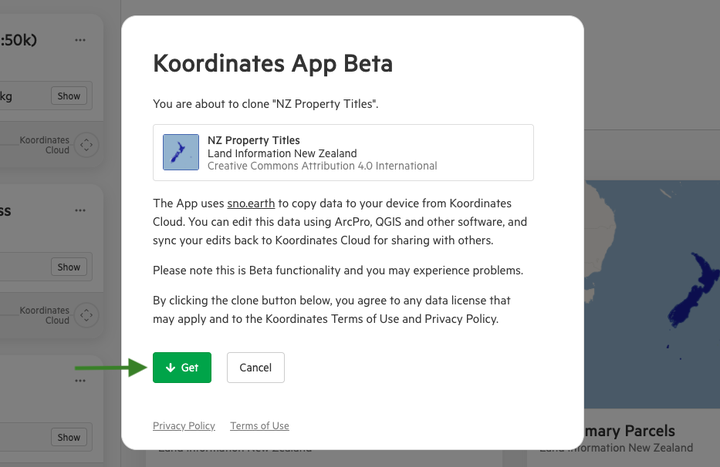Click the NZ Property Titles map thumbnail
This screenshot has height=467, width=720.
(x=181, y=152)
